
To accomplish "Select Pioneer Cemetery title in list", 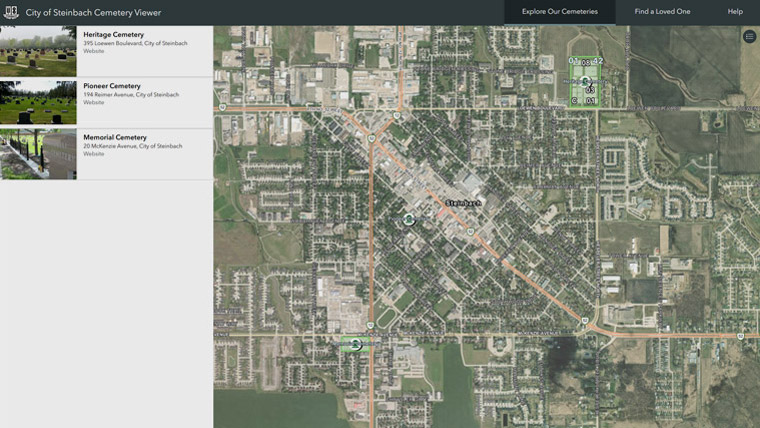I will click(112, 86).
